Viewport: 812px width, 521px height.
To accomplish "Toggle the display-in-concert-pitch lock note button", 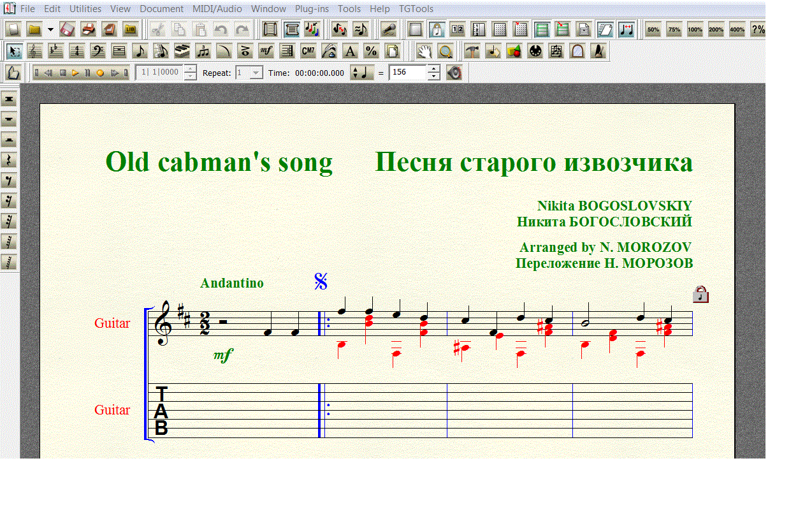I will [x=437, y=29].
